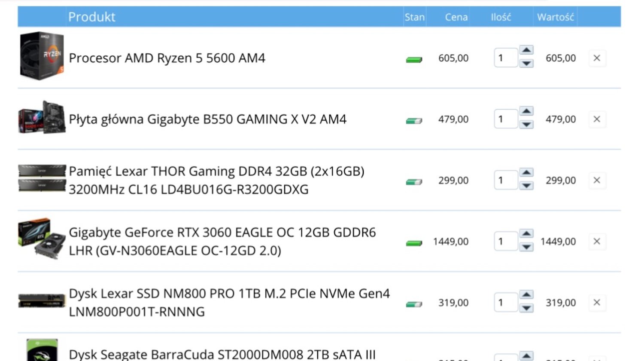The width and height of the screenshot is (644, 361).
Task: Open Pamięć Lexar THOR Gaming DDR4 32GB link
Action: 217,180
